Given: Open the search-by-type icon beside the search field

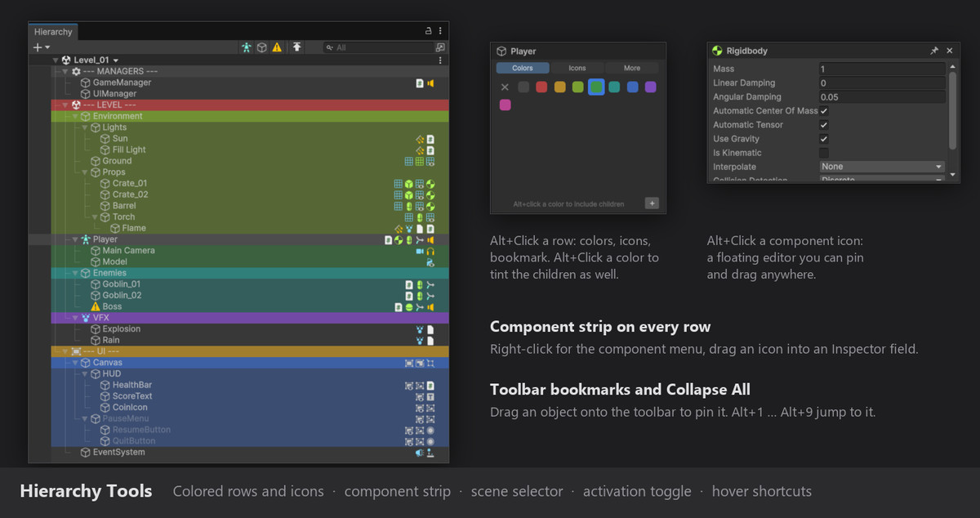Looking at the screenshot, I should pos(440,47).
